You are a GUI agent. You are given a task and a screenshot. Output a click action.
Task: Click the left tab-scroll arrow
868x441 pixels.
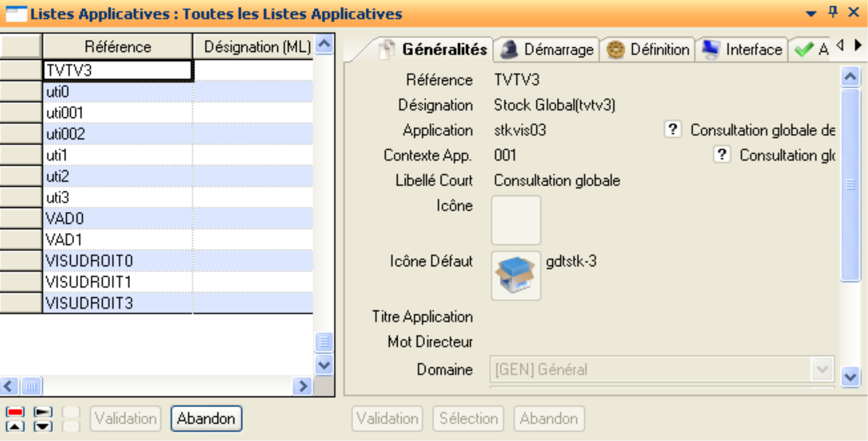pyautogui.click(x=840, y=46)
